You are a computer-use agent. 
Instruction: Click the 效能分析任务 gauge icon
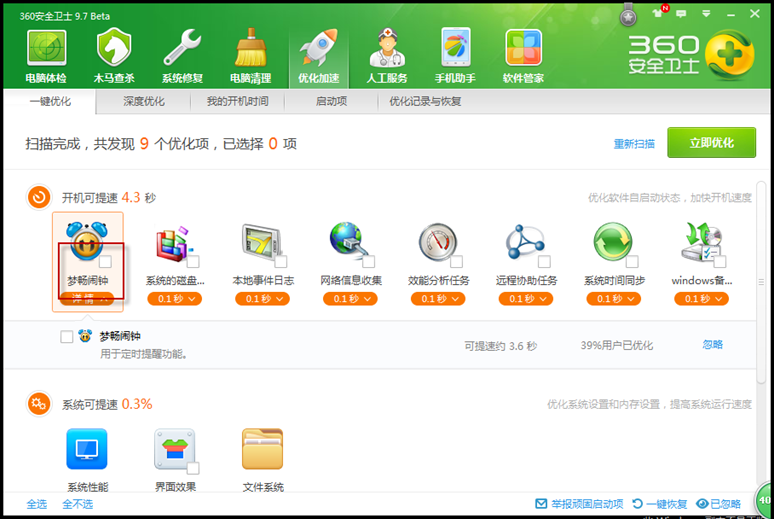[437, 242]
